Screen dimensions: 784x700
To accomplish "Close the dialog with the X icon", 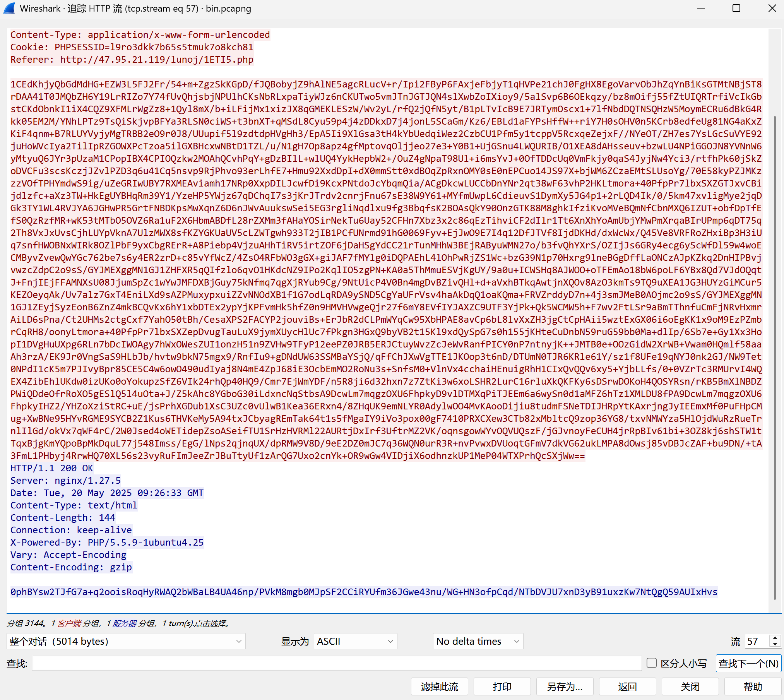I will point(772,8).
